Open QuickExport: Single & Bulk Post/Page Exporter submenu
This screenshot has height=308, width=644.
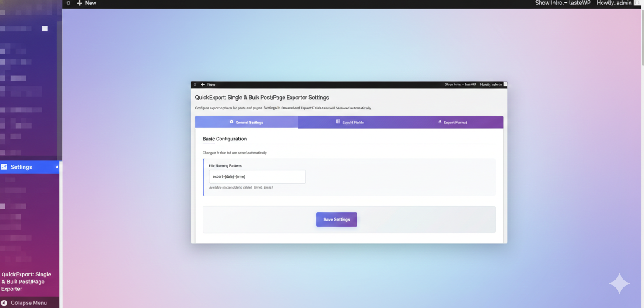click(x=26, y=282)
